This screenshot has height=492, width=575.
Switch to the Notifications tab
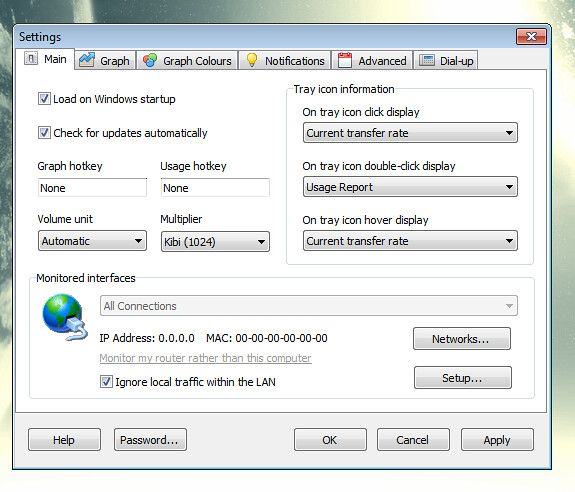coord(285,60)
